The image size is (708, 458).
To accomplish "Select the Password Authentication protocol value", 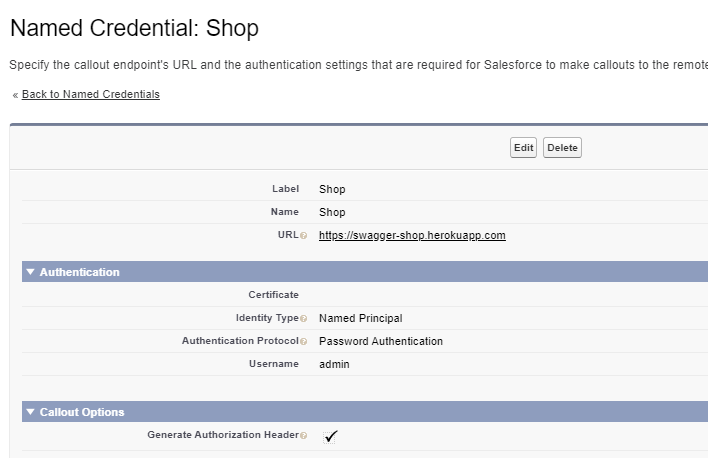I will (x=380, y=341).
